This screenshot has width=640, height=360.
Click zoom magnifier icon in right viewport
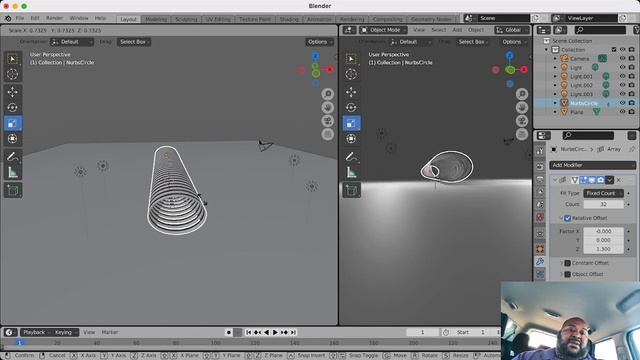click(522, 94)
